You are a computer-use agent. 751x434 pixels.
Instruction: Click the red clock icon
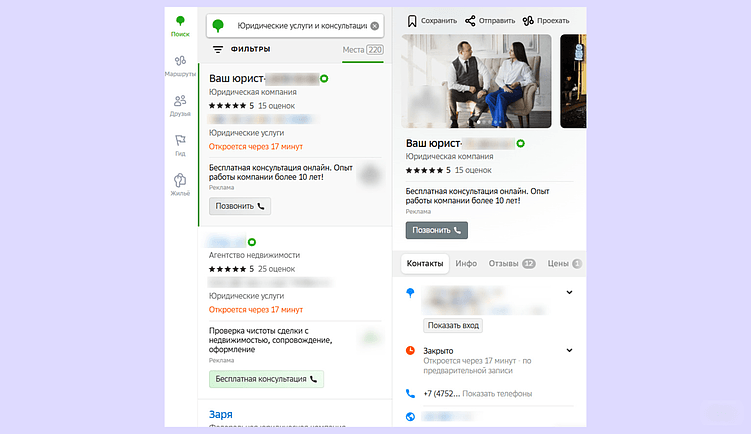(410, 350)
